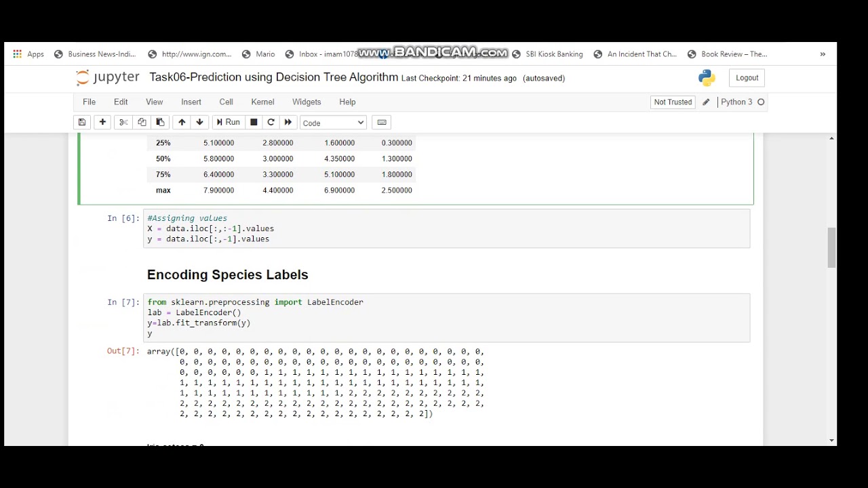Click the pencil edit icon near kernel
The height and width of the screenshot is (488, 868).
click(706, 102)
